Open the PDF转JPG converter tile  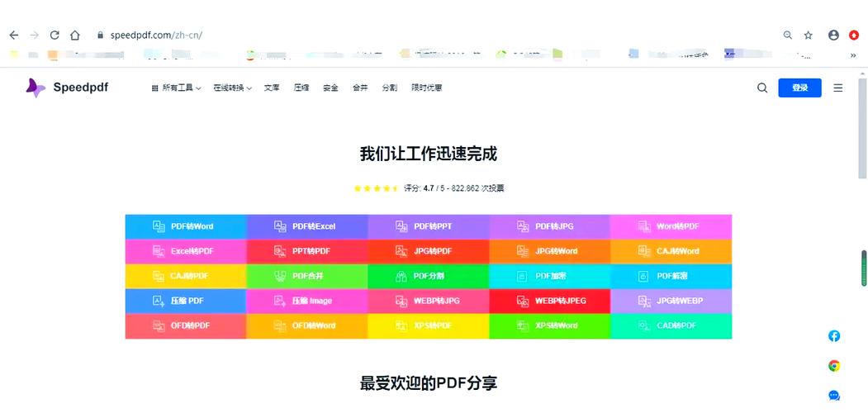[x=550, y=226]
